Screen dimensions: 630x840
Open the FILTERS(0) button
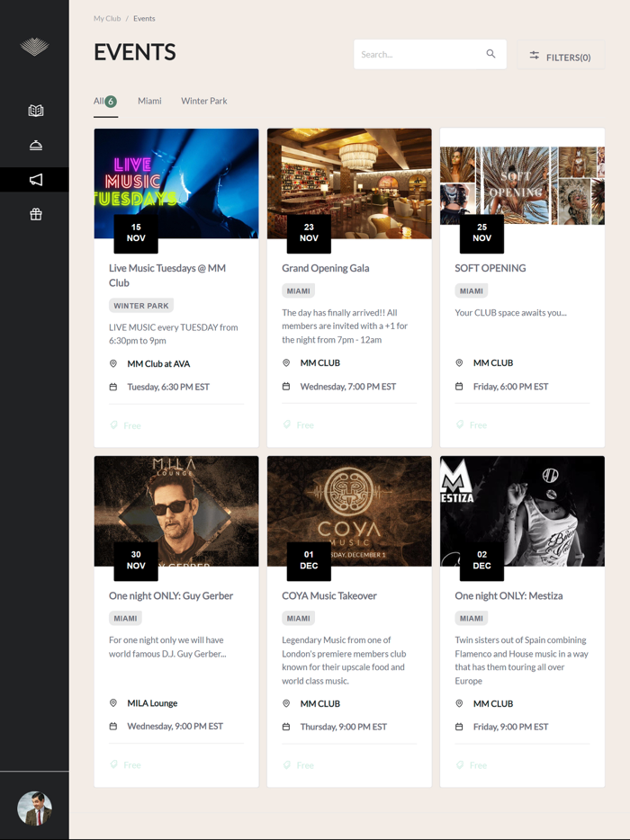click(x=561, y=55)
